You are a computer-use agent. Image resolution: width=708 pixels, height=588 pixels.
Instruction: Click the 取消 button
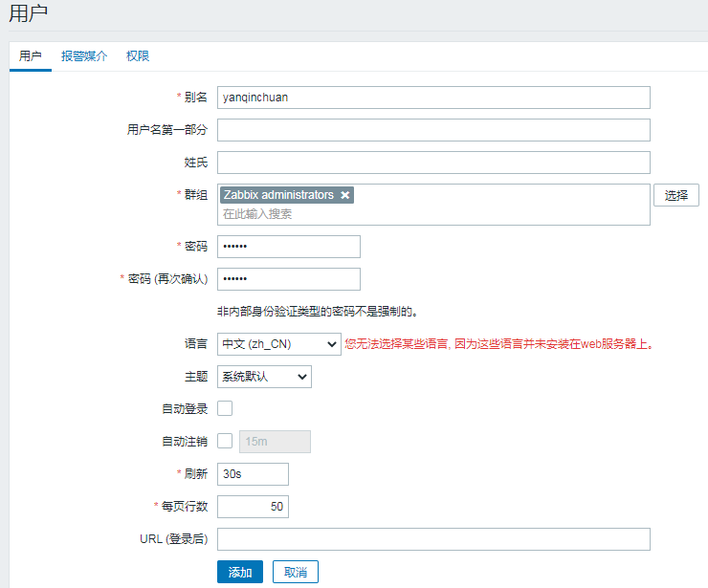tap(296, 572)
